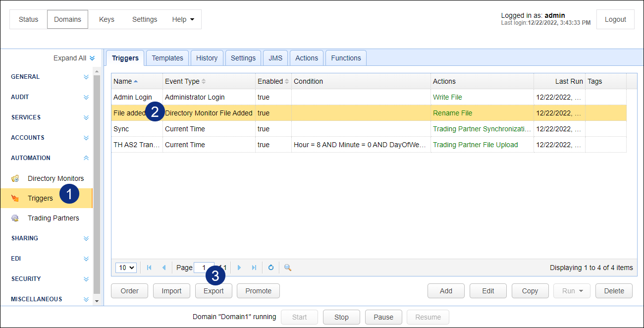Click sidebar scrollbar down arrow
The image size is (644, 328).
[x=97, y=301]
